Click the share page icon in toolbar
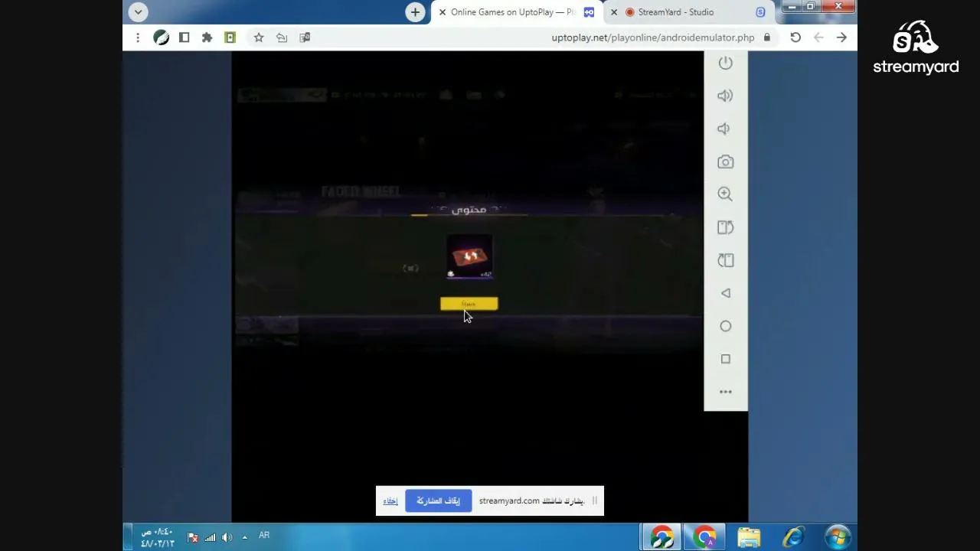 click(x=282, y=37)
